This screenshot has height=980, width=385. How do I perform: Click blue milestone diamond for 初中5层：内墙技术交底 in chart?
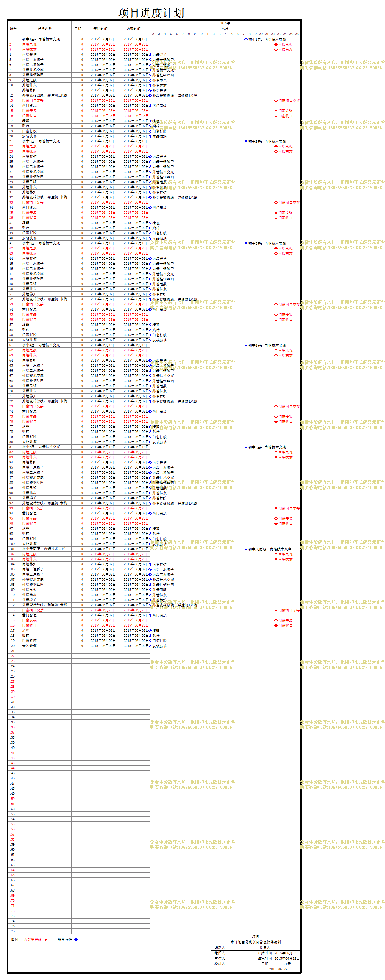click(x=246, y=447)
